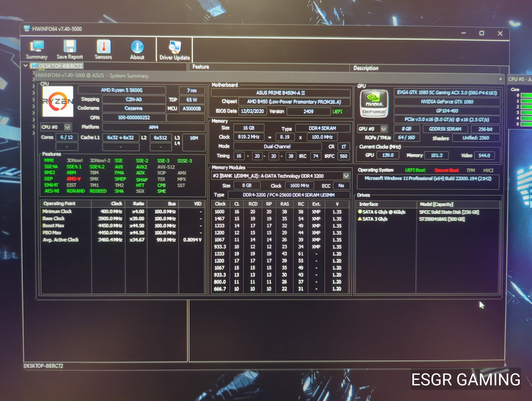Click the green SATA 6 Gb/s status icon

tap(360, 212)
